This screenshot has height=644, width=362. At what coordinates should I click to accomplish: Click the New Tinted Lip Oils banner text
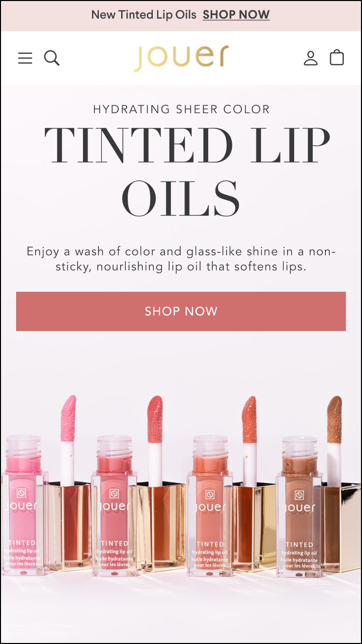pyautogui.click(x=144, y=15)
